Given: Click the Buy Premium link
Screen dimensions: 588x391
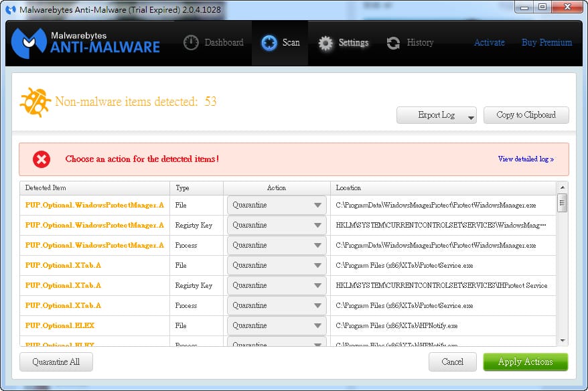Looking at the screenshot, I should click(546, 42).
